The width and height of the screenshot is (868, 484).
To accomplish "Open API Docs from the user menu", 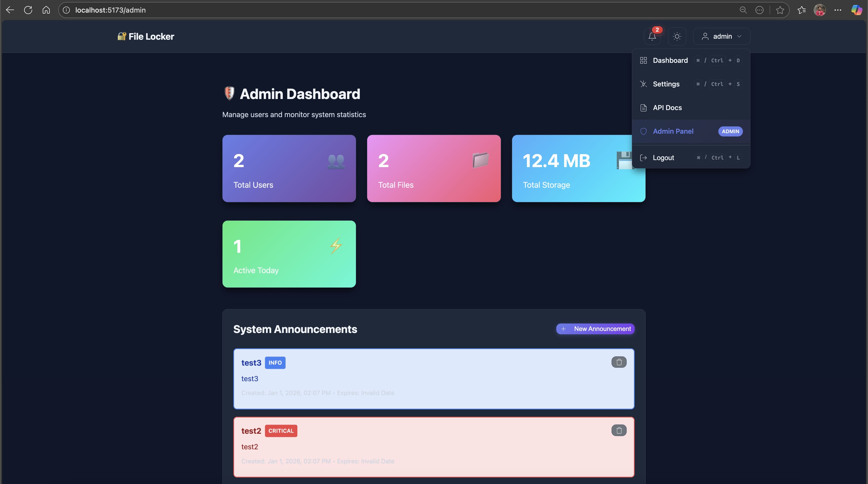I will [691, 108].
